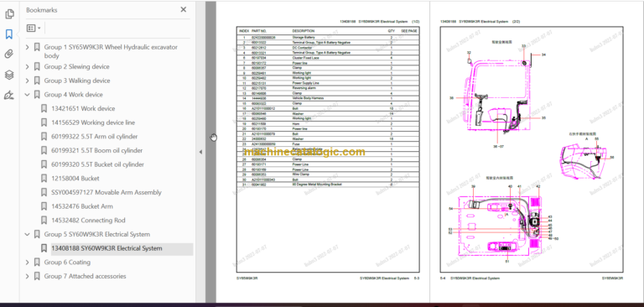Open bookmark 14156529 Working device line

point(93,122)
